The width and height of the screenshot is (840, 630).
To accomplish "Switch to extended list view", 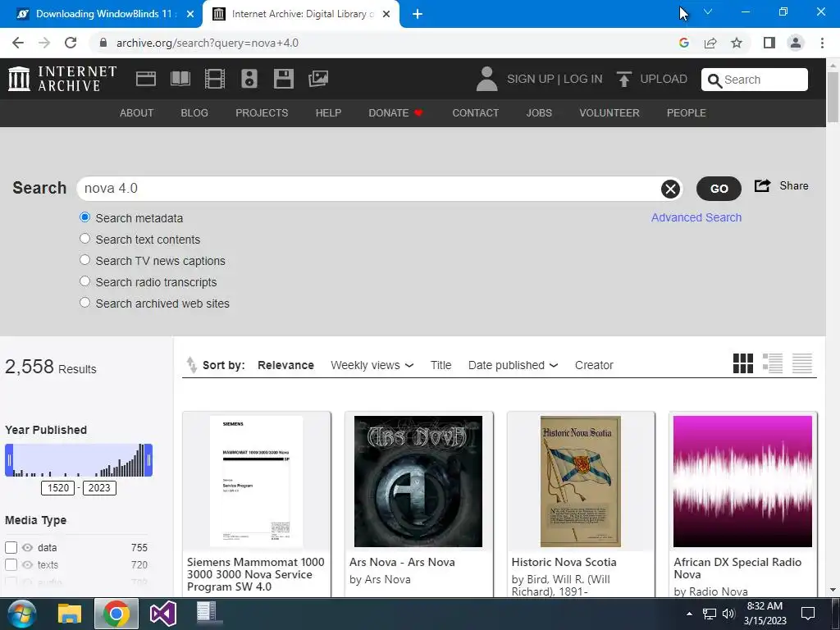I will (x=773, y=363).
